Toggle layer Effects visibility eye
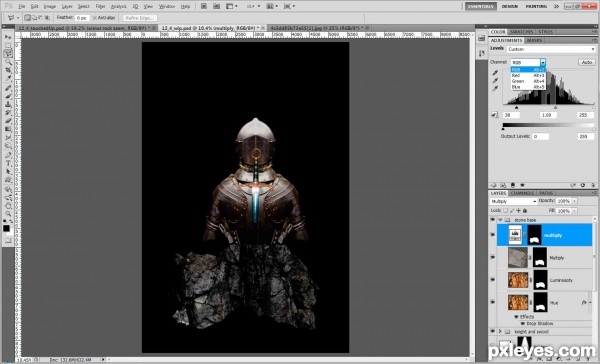Image resolution: width=600 pixels, height=364 pixels. click(x=516, y=317)
